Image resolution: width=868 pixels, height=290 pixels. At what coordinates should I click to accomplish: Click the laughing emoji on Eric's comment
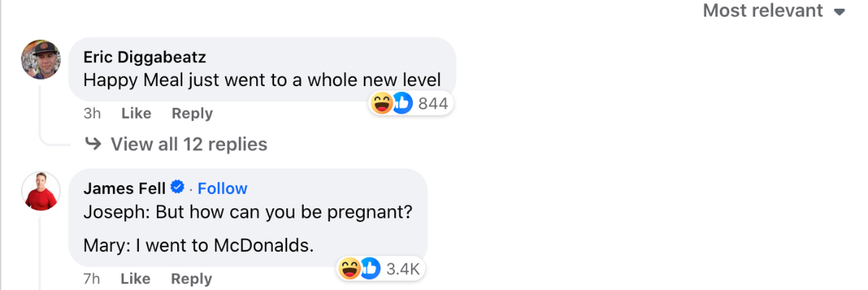pos(382,103)
